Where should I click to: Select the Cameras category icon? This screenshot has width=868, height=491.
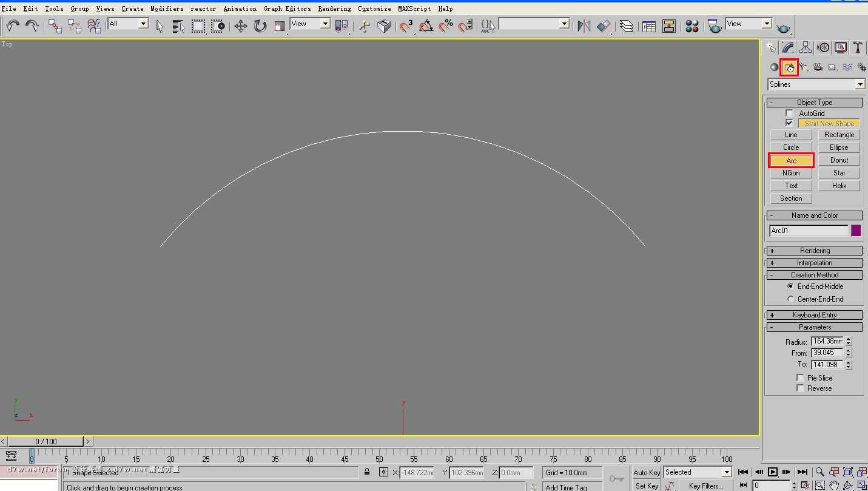point(818,67)
